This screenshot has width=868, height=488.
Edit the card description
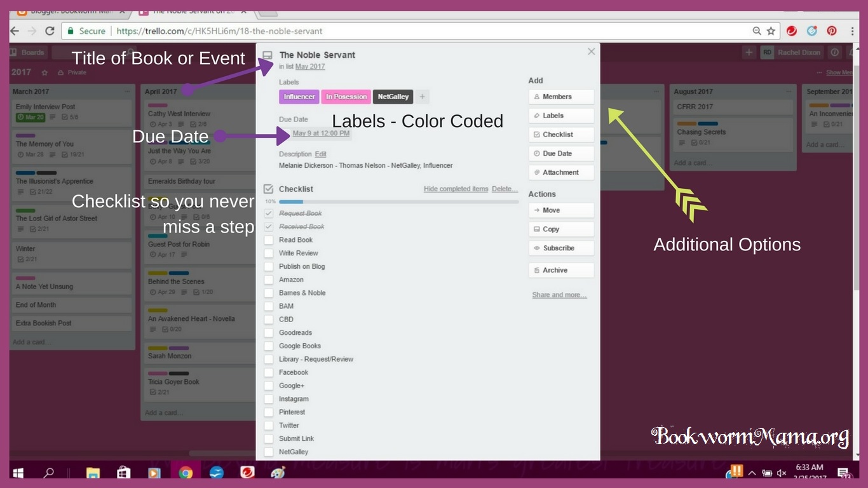click(x=320, y=154)
